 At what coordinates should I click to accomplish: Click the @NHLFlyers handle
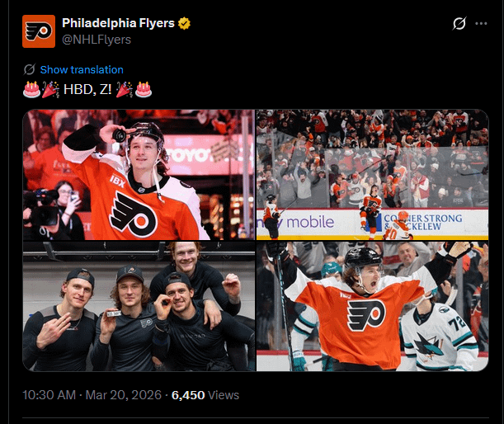(97, 39)
